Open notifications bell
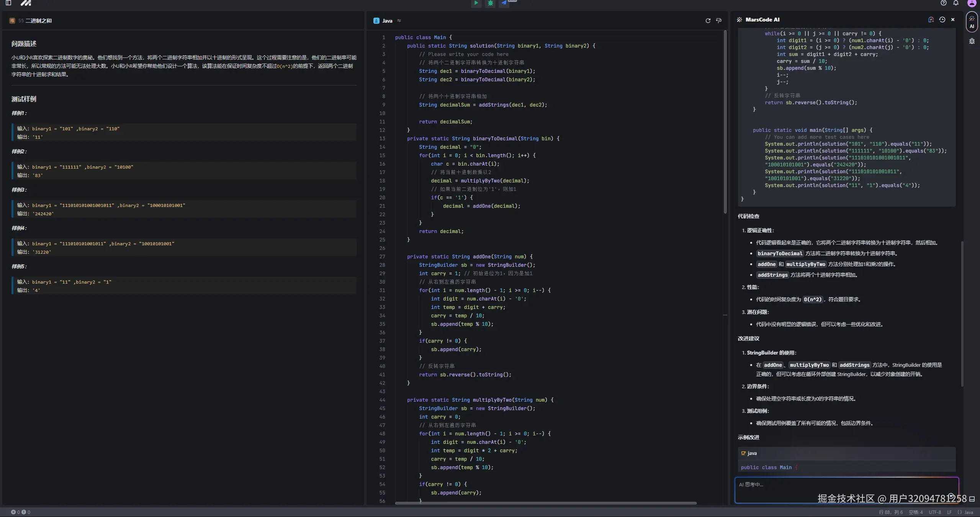The width and height of the screenshot is (980, 517). (956, 3)
